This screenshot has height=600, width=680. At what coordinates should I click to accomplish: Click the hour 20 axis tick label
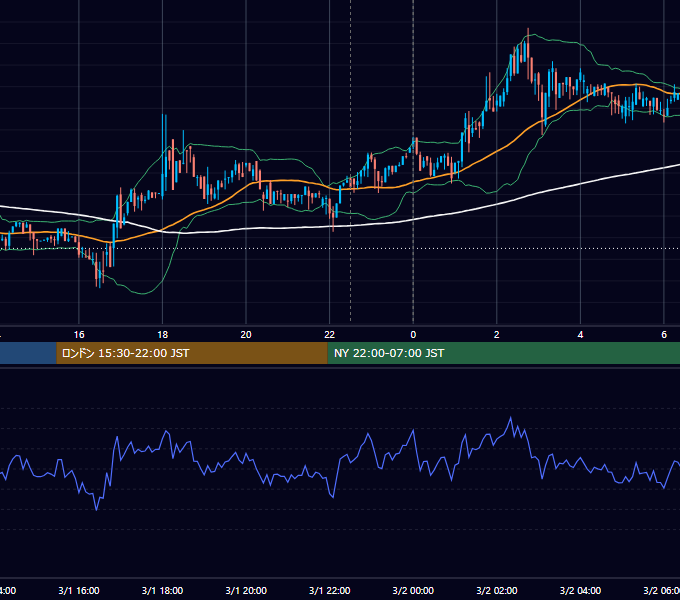pos(246,335)
